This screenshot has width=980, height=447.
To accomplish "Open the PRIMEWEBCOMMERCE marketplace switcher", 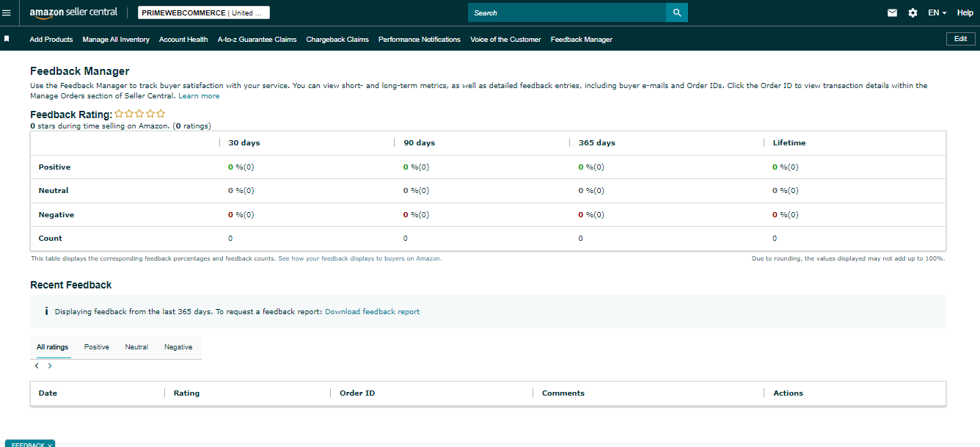I will click(x=202, y=12).
